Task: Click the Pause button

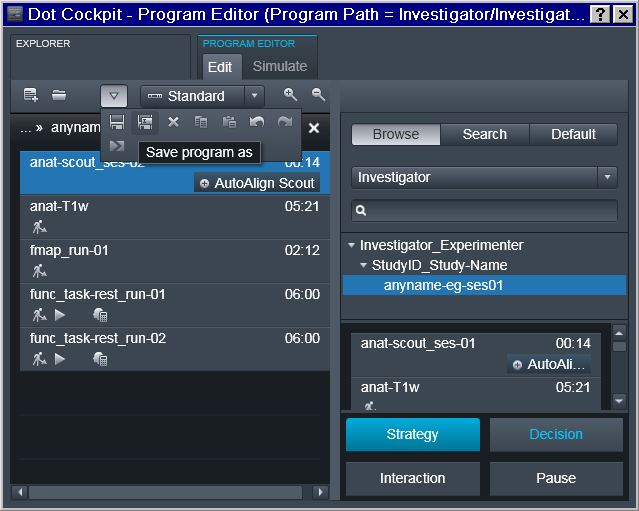Action: pyautogui.click(x=556, y=478)
